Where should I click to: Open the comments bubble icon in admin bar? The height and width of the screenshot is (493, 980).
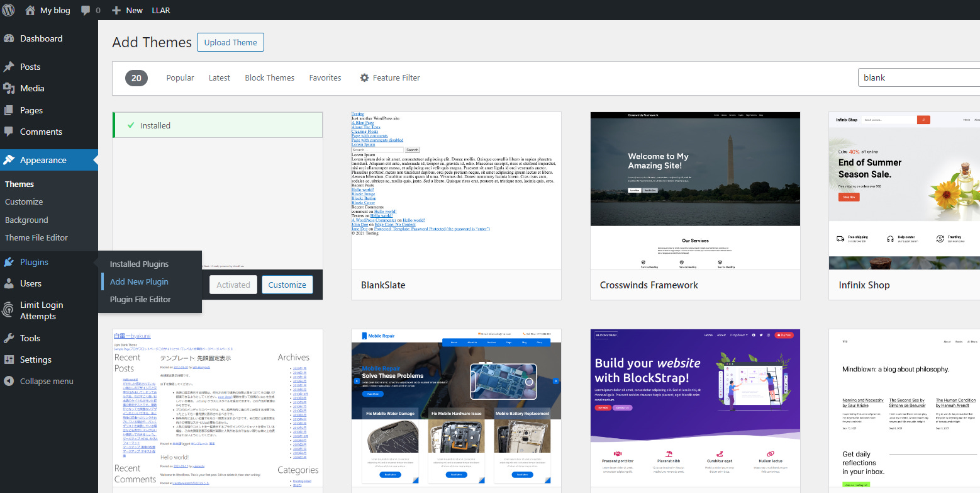click(86, 11)
